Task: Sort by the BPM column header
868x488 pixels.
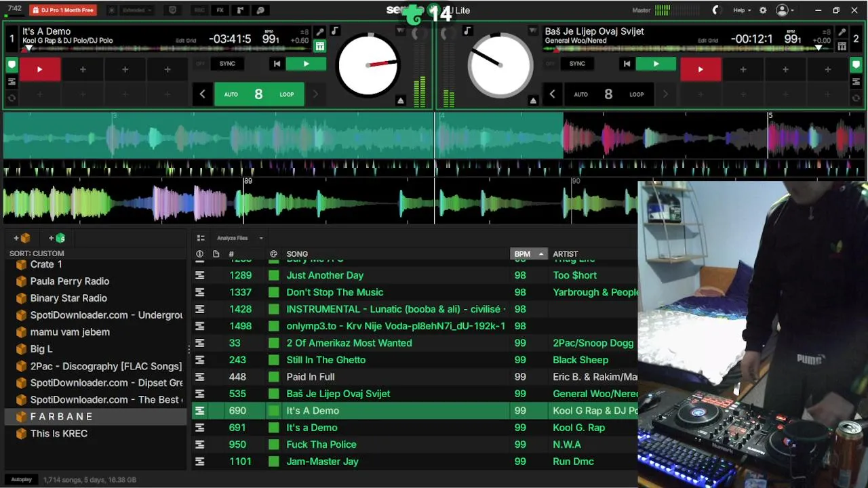Action: pos(528,254)
